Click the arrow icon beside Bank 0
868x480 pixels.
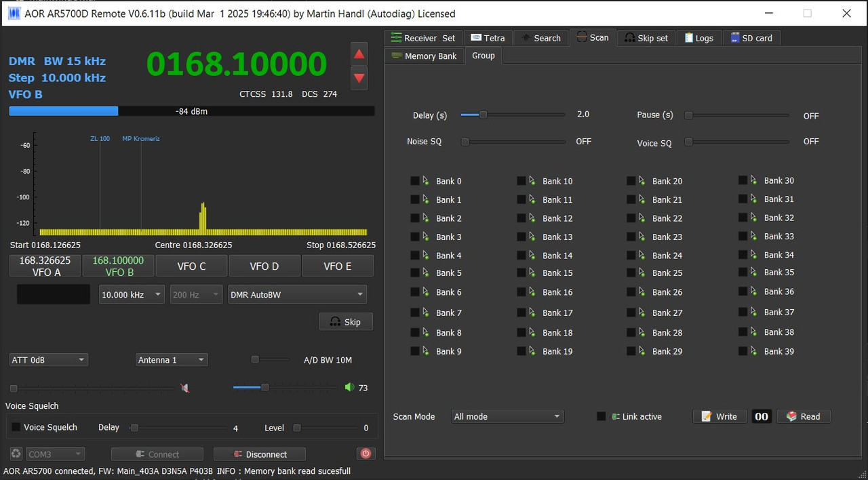(426, 180)
